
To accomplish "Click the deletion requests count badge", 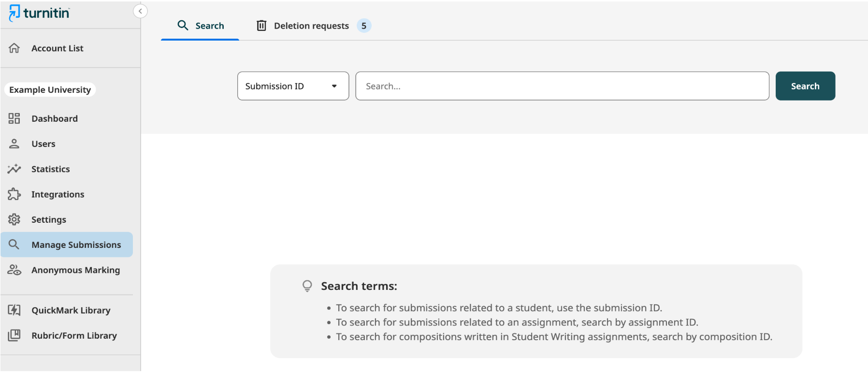I will (x=364, y=26).
